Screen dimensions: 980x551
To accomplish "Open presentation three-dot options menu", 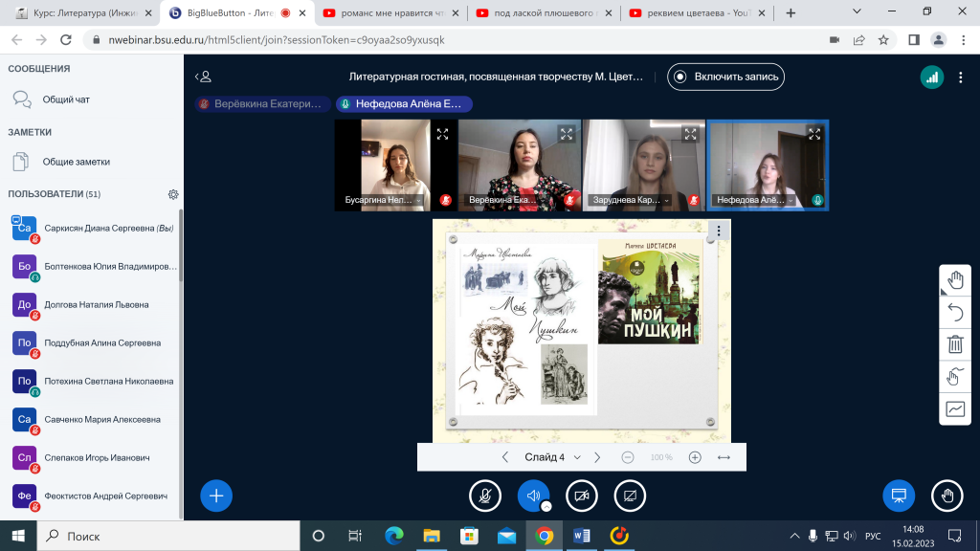I will pos(719,231).
